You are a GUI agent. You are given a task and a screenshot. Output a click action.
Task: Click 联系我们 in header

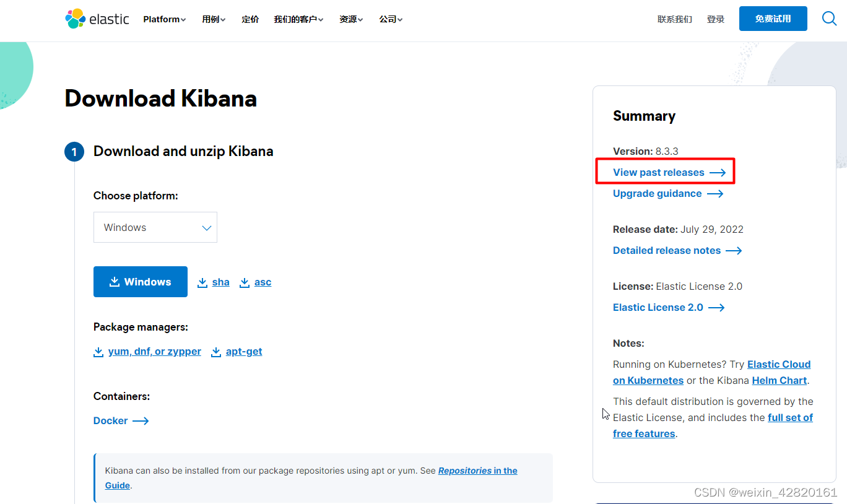[x=675, y=19]
